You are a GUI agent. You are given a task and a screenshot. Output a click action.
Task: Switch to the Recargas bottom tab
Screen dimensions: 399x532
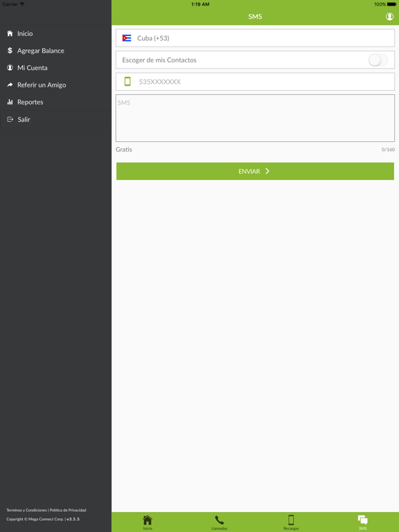[291, 522]
